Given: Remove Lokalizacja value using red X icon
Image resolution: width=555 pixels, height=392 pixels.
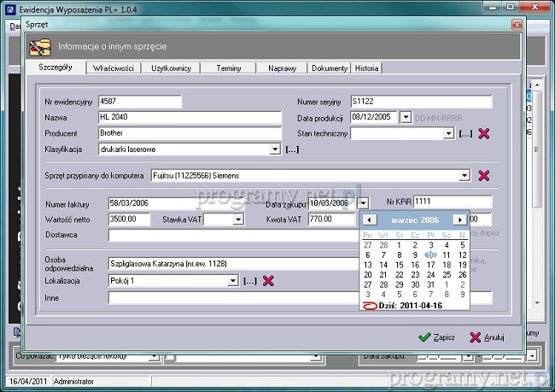Looking at the screenshot, I should pos(268,280).
